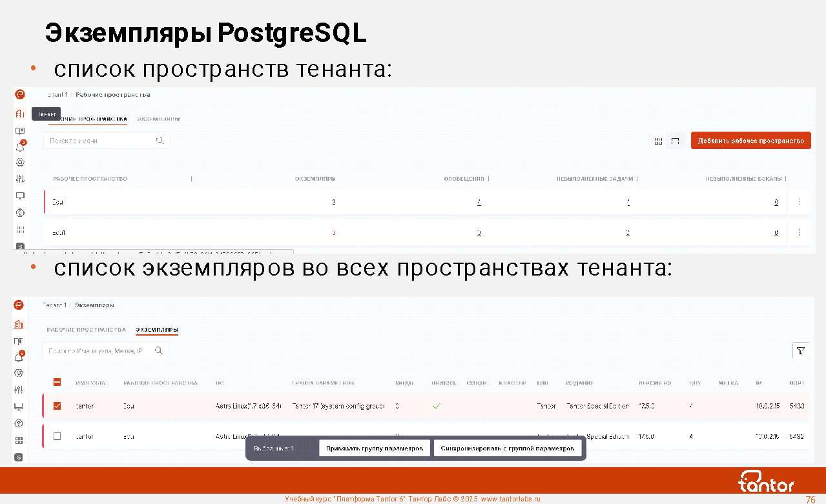The width and height of the screenshot is (826, 504).
Task: Click the Tenant building icon in top sidebar
Action: pos(20,114)
